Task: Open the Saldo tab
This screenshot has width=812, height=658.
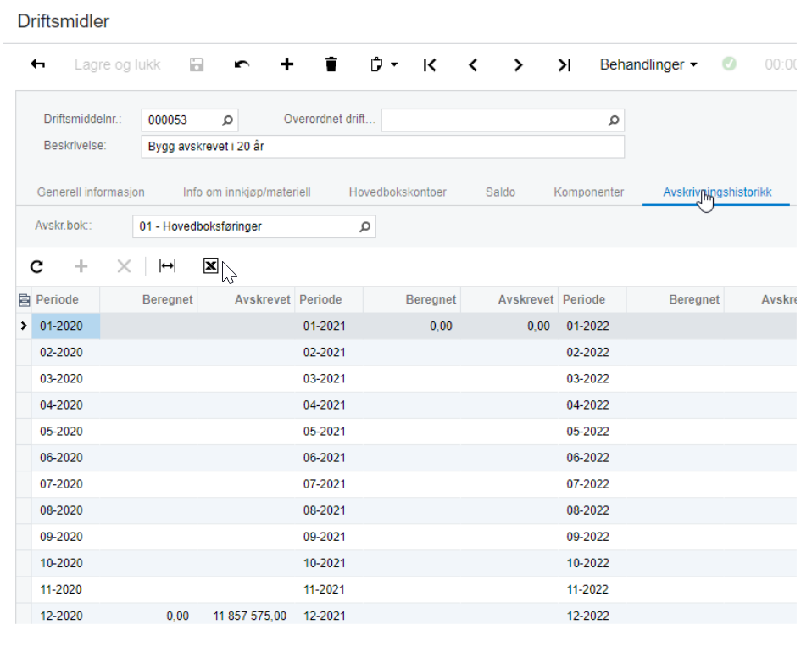Action: (500, 192)
